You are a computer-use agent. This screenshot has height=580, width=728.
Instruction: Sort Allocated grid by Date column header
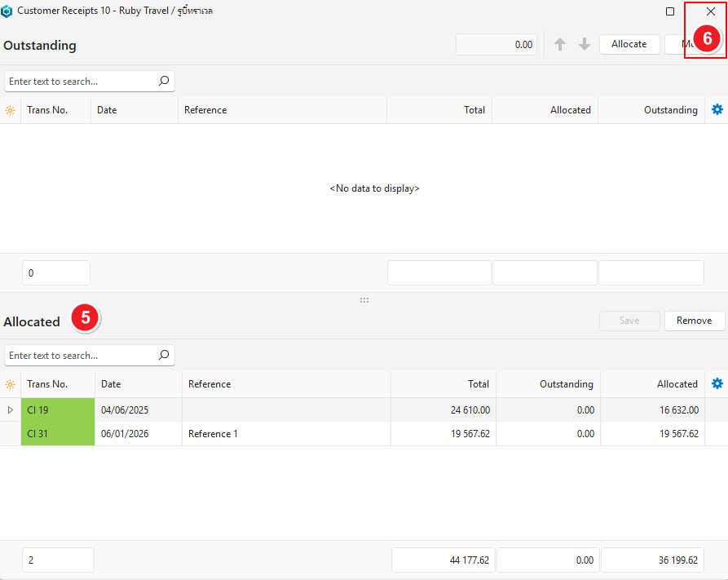(x=139, y=384)
